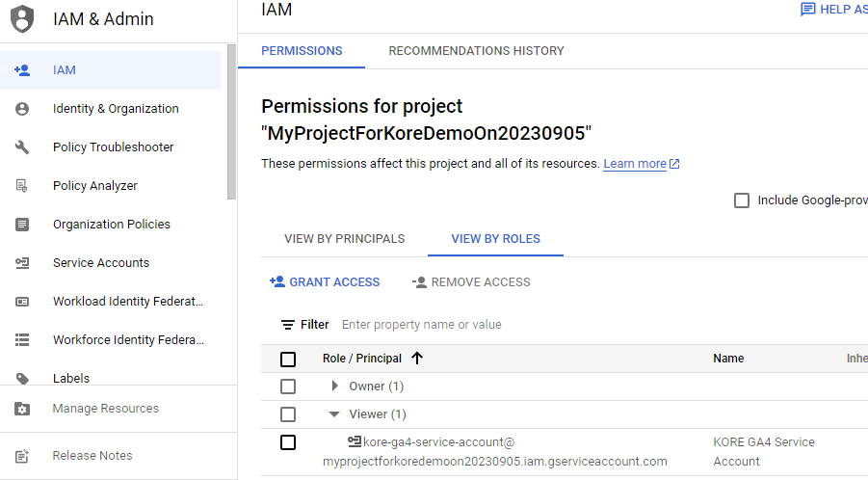
Task: Click the Manage Resources folder icon
Action: [x=22, y=409]
